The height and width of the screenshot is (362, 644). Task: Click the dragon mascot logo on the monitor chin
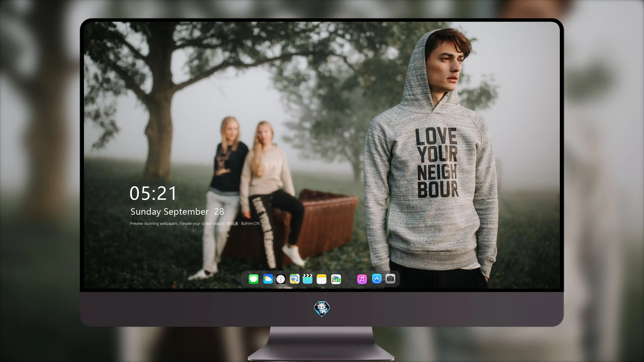point(322,309)
